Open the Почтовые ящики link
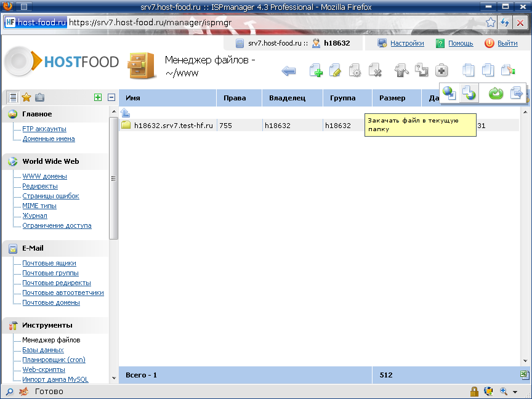Screen dimensions: 532x399 (50, 263)
